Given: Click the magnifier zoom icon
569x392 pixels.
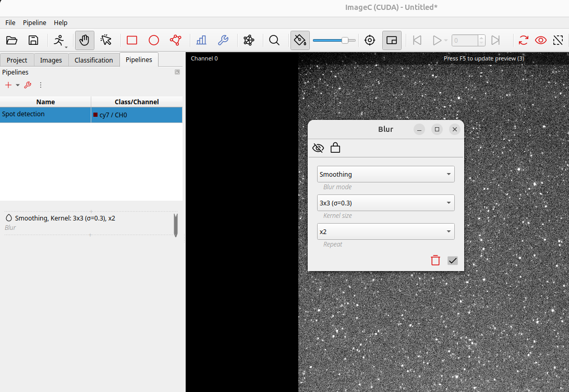Looking at the screenshot, I should [x=274, y=40].
